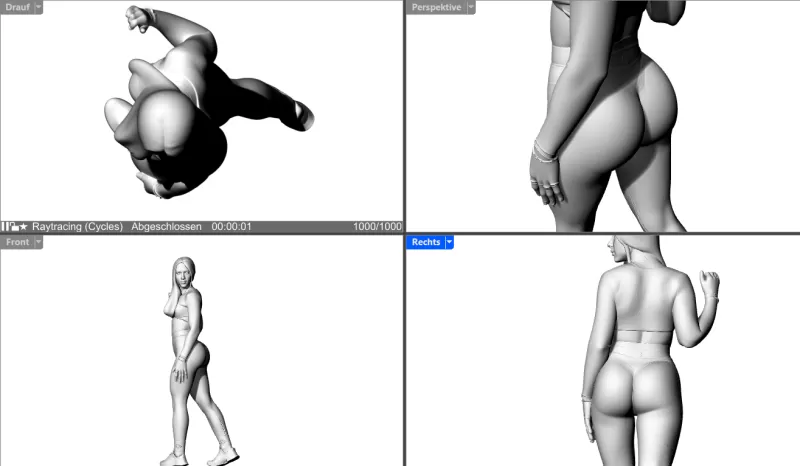
Task: Select the Perspektive viewport title
Action: click(x=436, y=7)
